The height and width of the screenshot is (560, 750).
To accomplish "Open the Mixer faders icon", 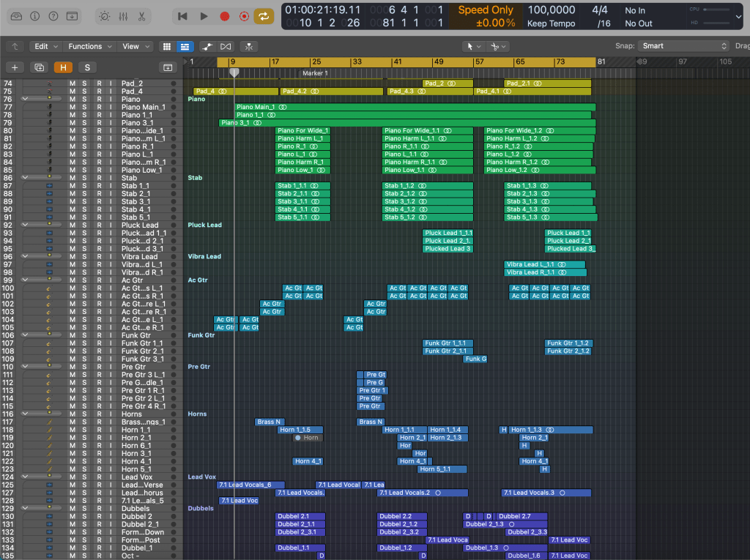I will [123, 15].
